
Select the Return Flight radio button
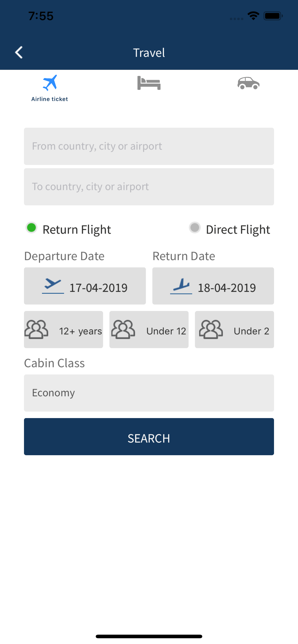tap(32, 228)
